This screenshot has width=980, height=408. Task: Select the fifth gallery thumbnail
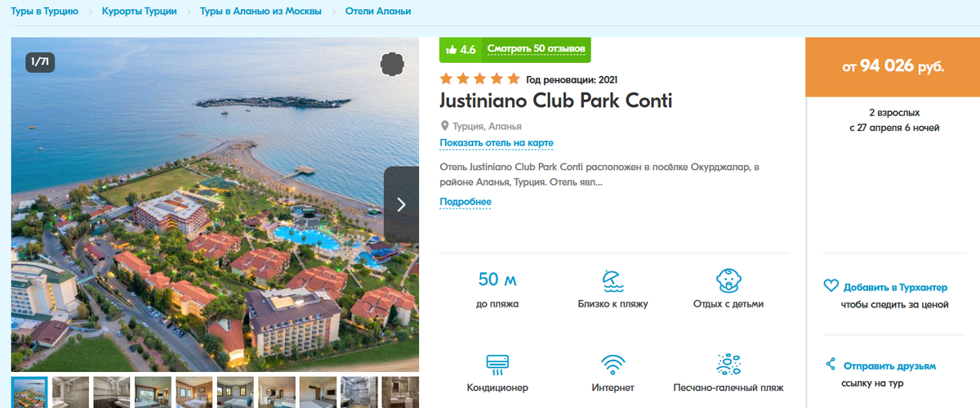194,392
